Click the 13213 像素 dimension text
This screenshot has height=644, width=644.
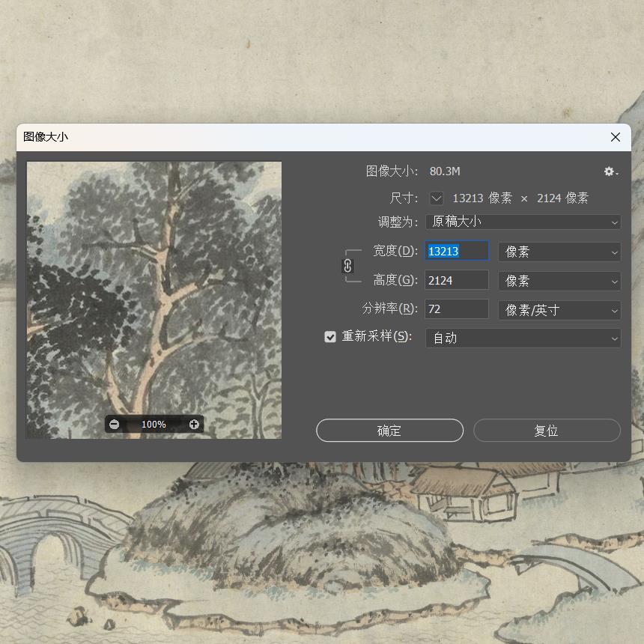click(482, 198)
